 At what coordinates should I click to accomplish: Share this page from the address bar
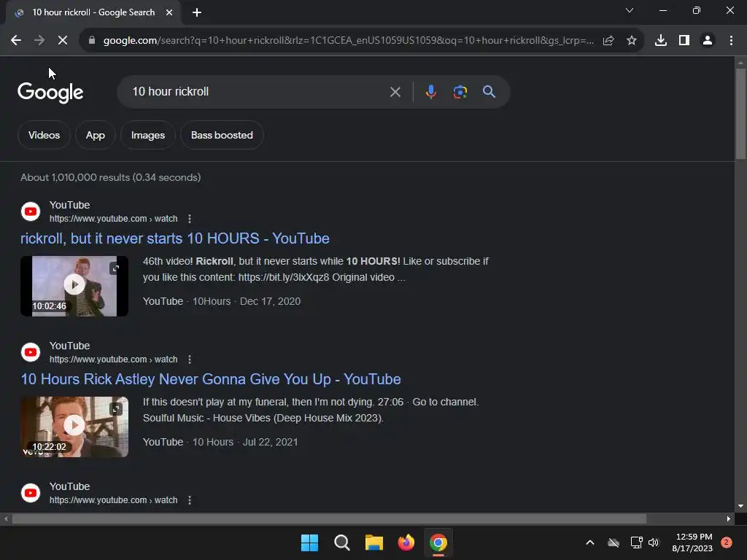(x=608, y=41)
